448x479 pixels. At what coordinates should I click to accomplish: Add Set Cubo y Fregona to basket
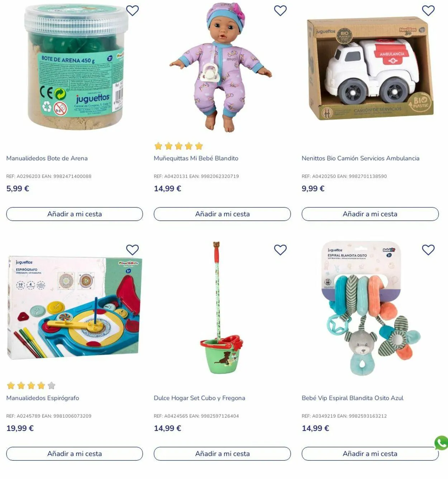click(x=222, y=454)
